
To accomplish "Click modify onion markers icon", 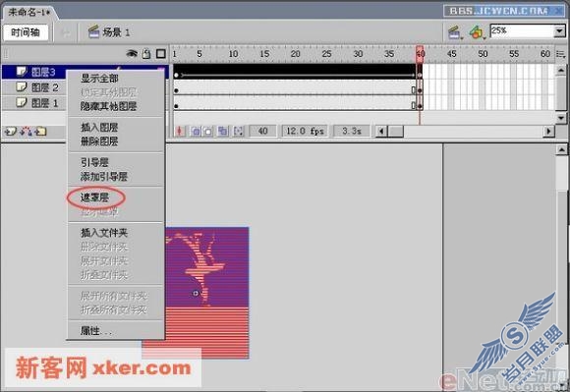I will click(x=238, y=131).
